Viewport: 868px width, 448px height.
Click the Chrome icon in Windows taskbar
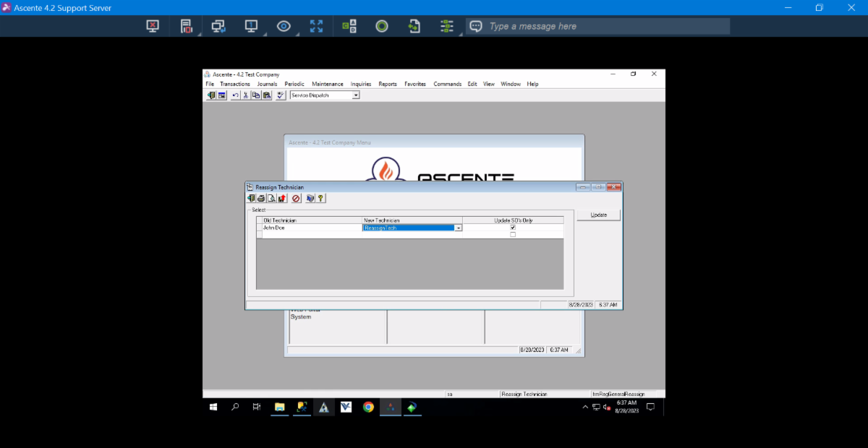[368, 407]
